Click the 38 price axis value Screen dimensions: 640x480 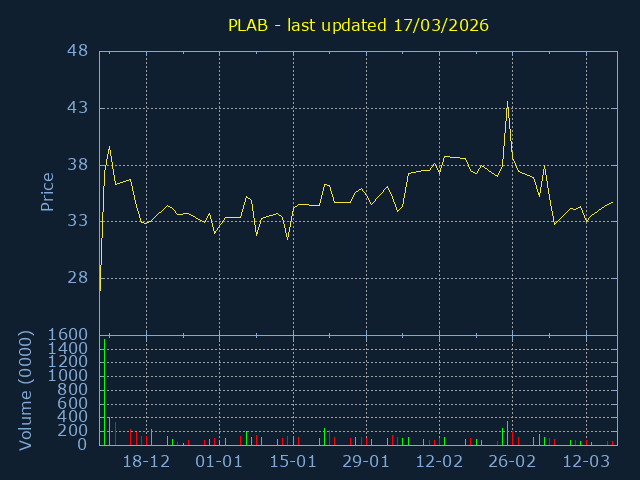click(x=78, y=164)
